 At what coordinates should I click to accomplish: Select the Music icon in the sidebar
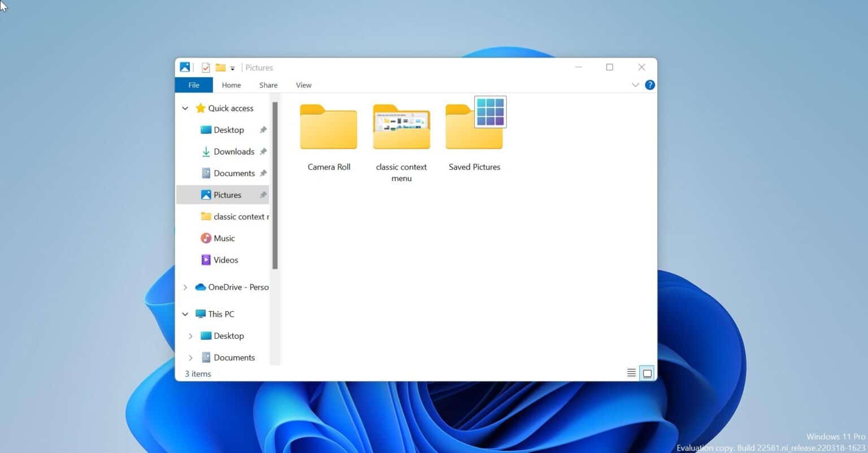click(x=206, y=238)
